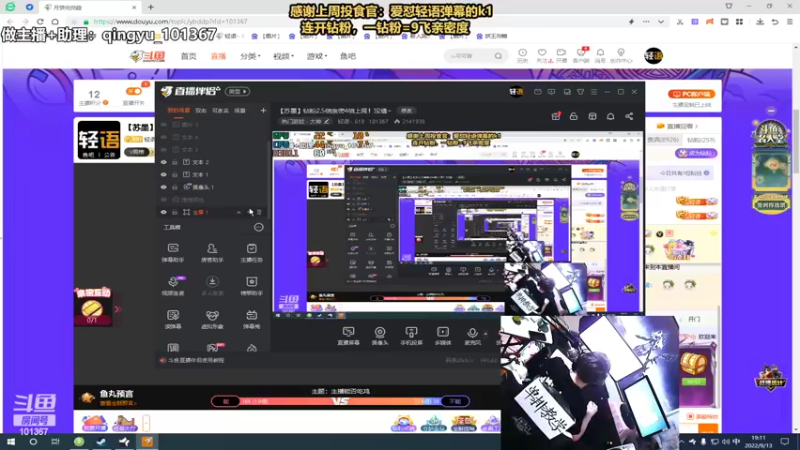Click the PC客户端 orange button
This screenshot has width=800, height=450.
691,94
